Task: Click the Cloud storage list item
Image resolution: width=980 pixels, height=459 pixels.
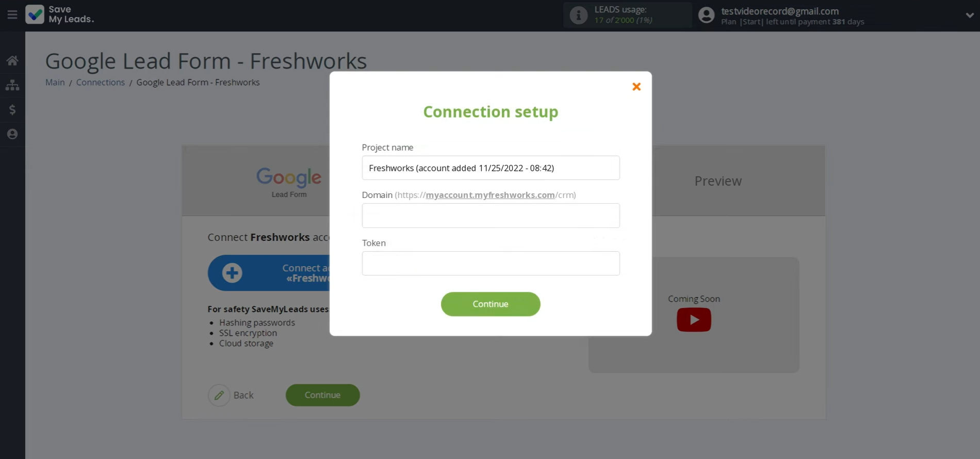Action: click(246, 343)
